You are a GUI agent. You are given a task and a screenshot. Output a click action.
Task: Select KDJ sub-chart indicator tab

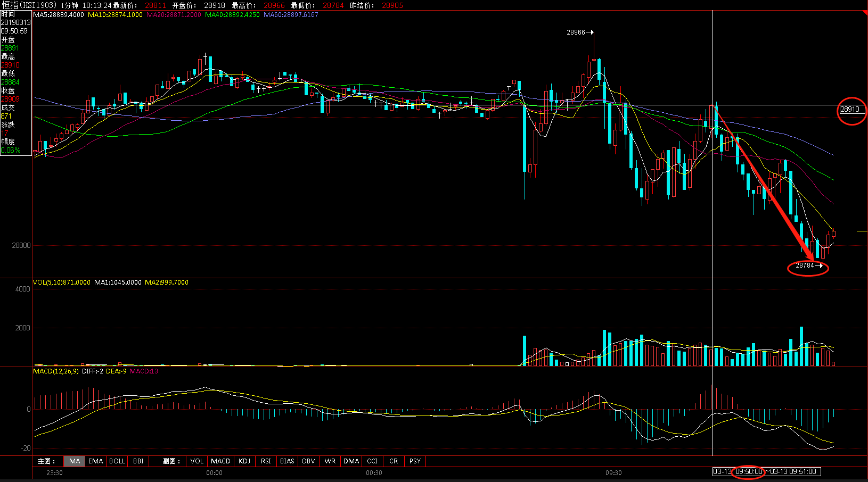point(244,461)
